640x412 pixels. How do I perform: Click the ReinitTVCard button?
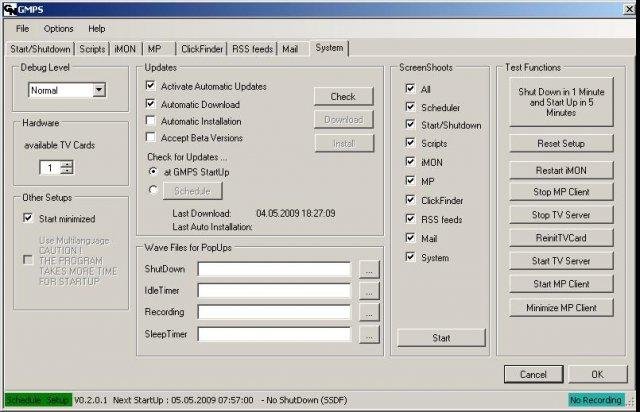point(561,238)
